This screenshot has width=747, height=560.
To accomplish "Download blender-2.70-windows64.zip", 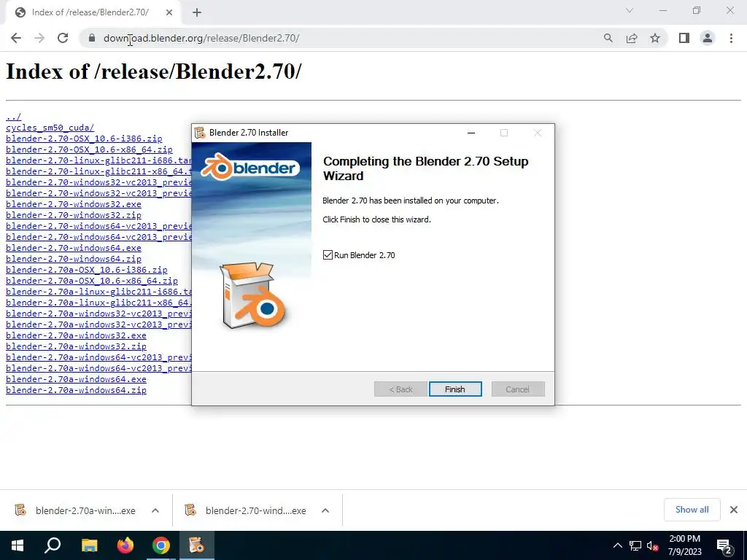I will pyautogui.click(x=74, y=259).
